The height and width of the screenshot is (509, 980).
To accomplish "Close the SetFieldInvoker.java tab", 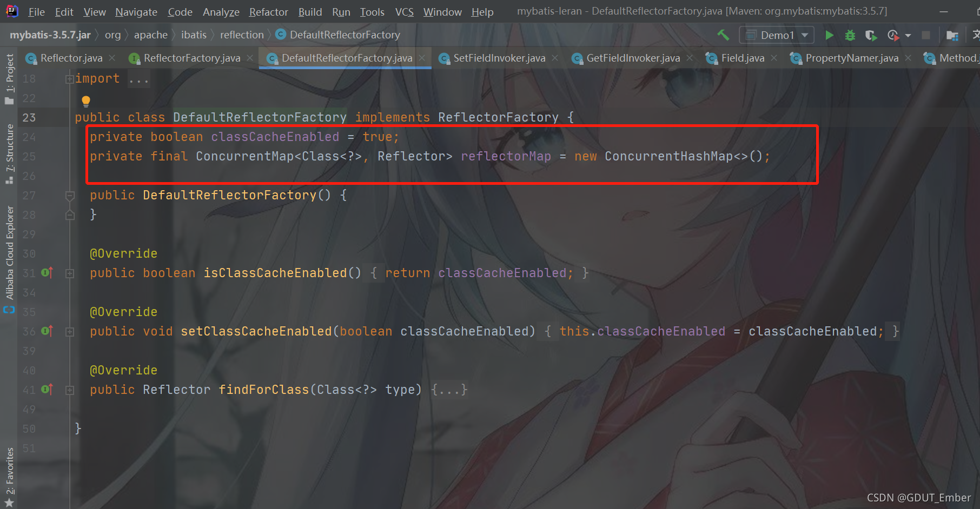I will (x=555, y=58).
